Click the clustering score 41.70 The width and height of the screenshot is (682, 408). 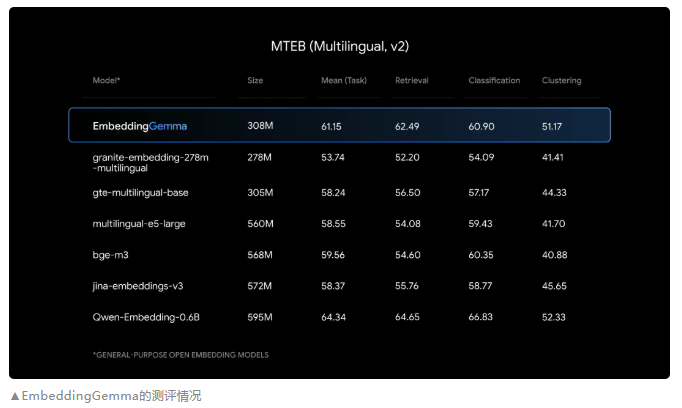(x=553, y=224)
